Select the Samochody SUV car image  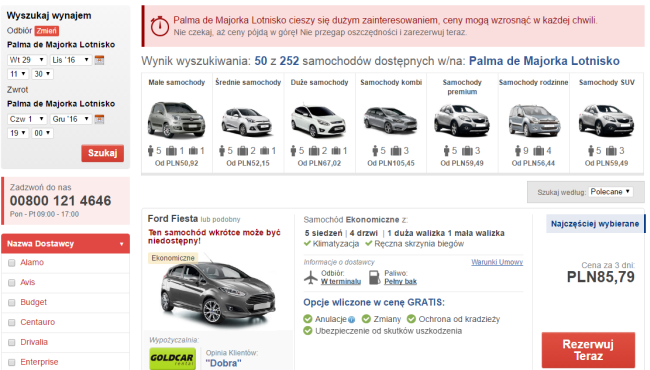pos(606,120)
